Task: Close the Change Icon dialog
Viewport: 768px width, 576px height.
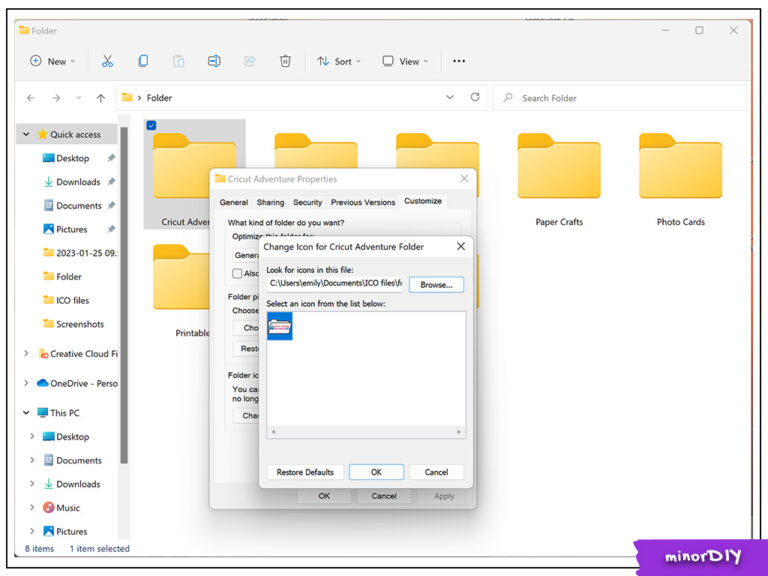Action: (x=461, y=246)
